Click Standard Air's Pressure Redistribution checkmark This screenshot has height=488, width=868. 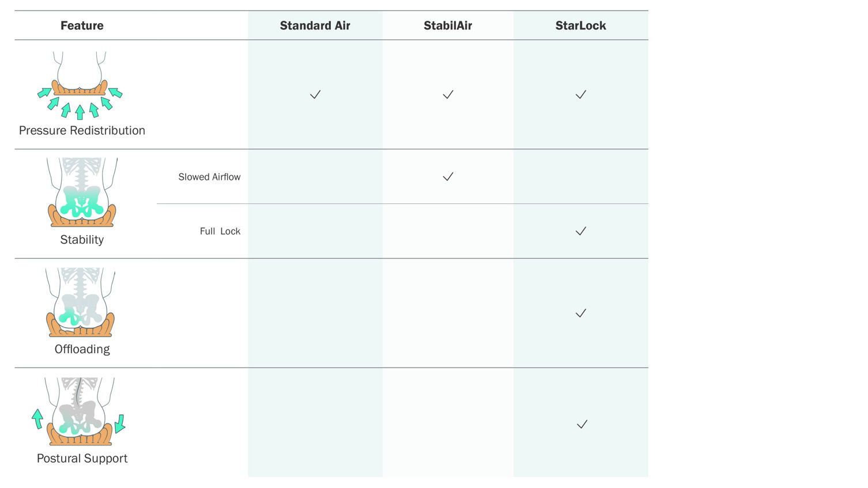(x=315, y=94)
